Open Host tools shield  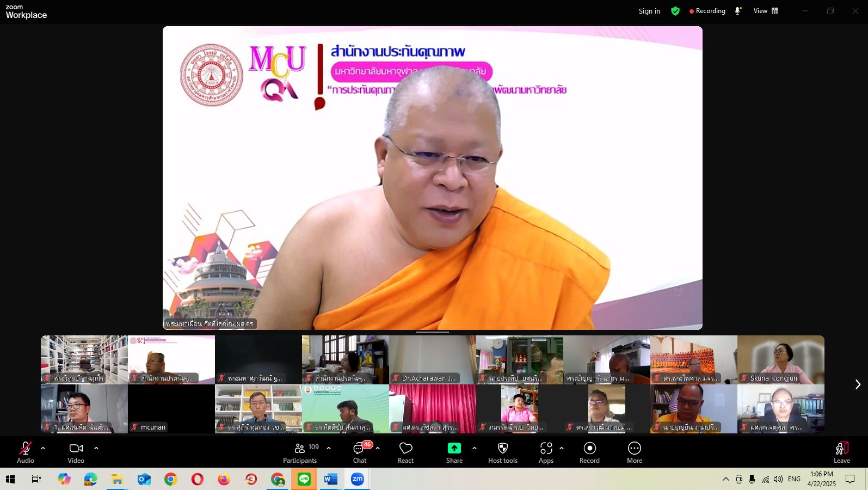[x=503, y=452]
